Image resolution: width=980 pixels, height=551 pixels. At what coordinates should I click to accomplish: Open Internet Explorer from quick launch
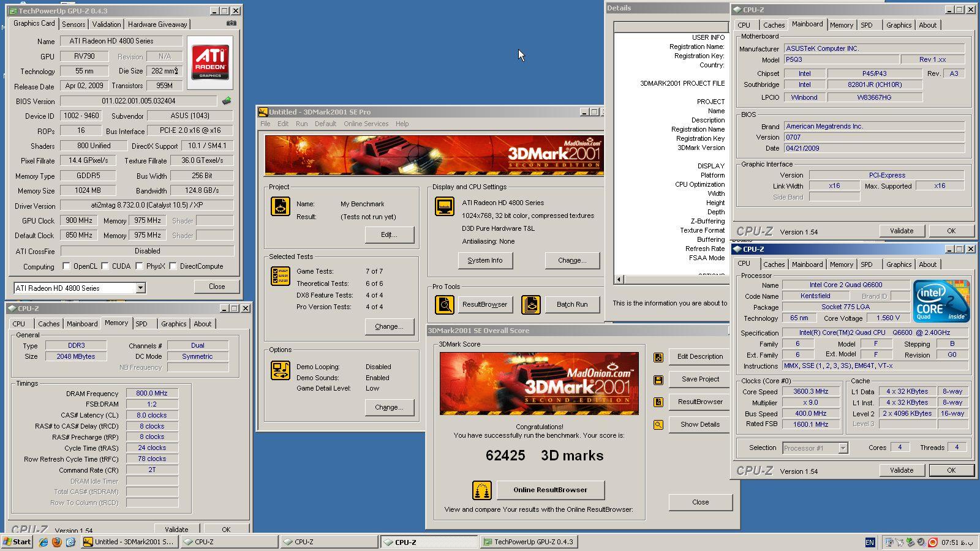point(43,542)
